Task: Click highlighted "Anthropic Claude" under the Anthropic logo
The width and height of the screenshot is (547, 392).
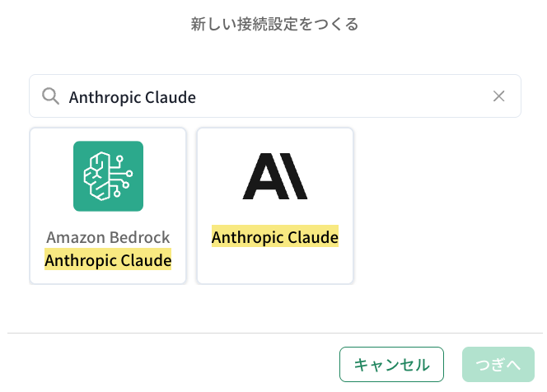Action: point(275,237)
